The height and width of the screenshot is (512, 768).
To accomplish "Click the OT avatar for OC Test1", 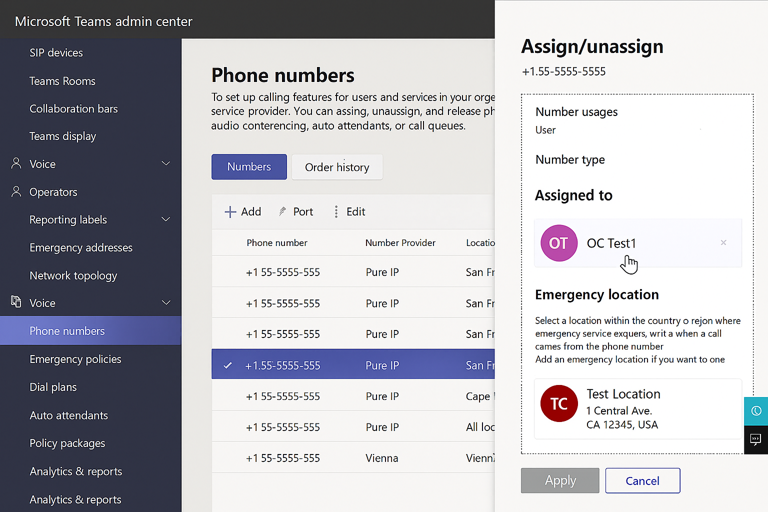I will [x=559, y=243].
